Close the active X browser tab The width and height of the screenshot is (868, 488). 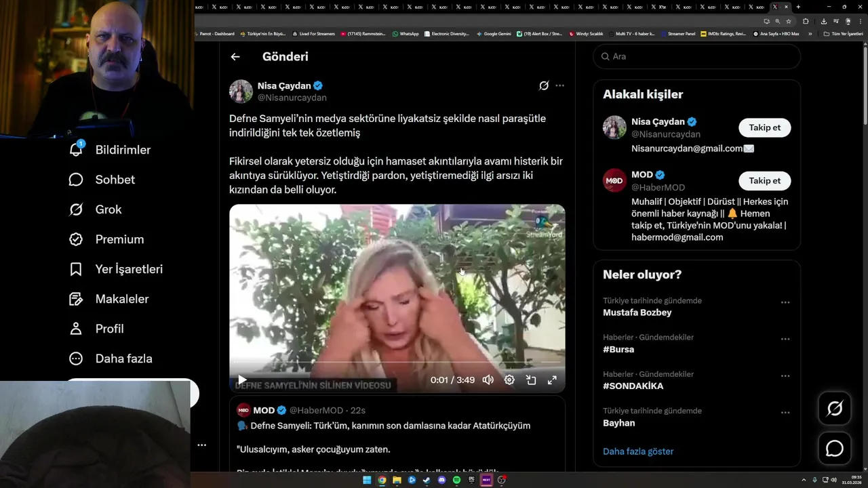786,7
